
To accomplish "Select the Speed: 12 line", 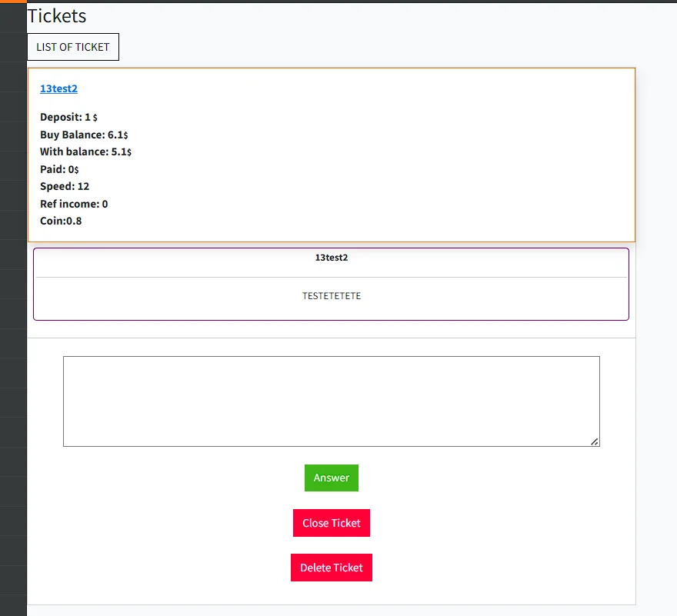I will 65,186.
